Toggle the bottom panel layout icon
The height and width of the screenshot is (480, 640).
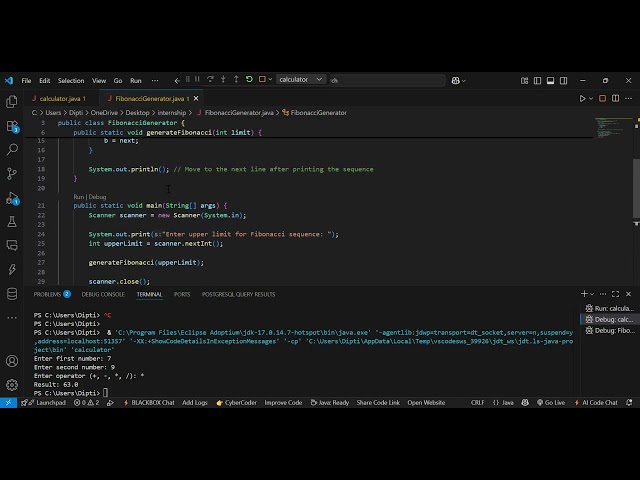click(550, 81)
